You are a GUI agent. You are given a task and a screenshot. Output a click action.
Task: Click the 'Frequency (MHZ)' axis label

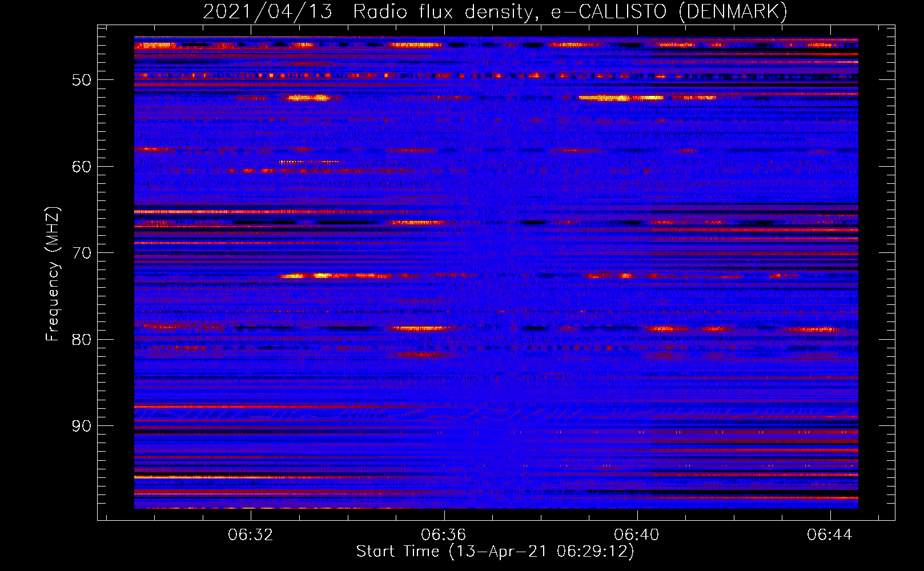coord(53,274)
